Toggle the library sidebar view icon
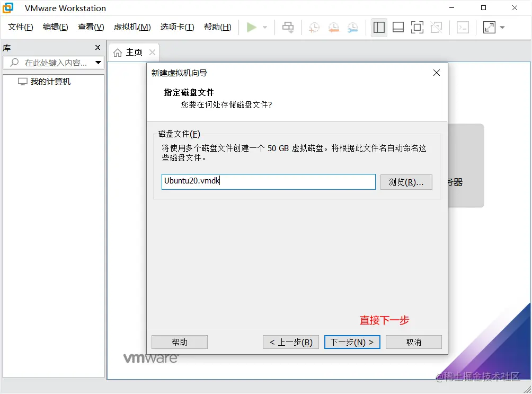Viewport: 532px width, 394px height. tap(379, 27)
